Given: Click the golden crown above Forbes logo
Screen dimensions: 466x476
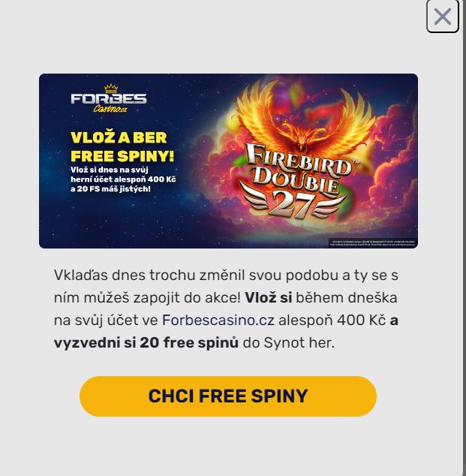Looking at the screenshot, I should (111, 89).
